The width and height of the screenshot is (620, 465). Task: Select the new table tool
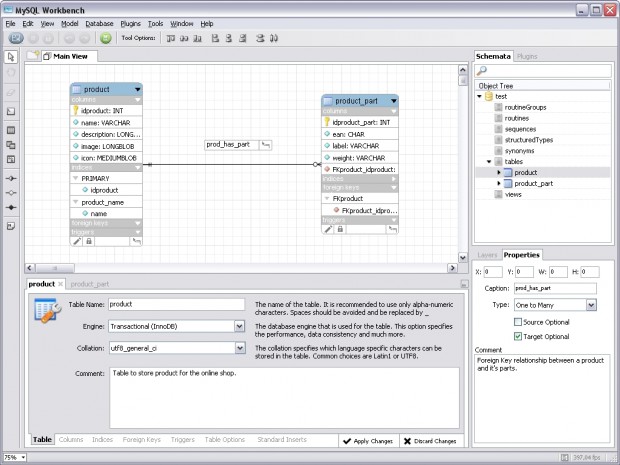(11, 130)
